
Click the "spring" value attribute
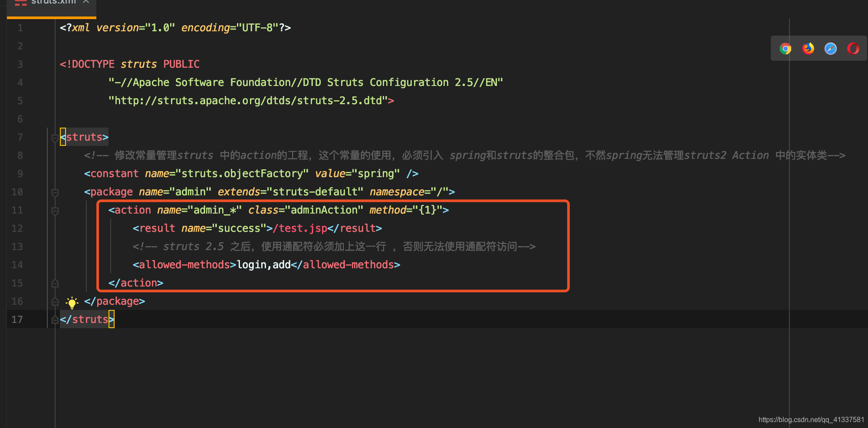tap(376, 174)
